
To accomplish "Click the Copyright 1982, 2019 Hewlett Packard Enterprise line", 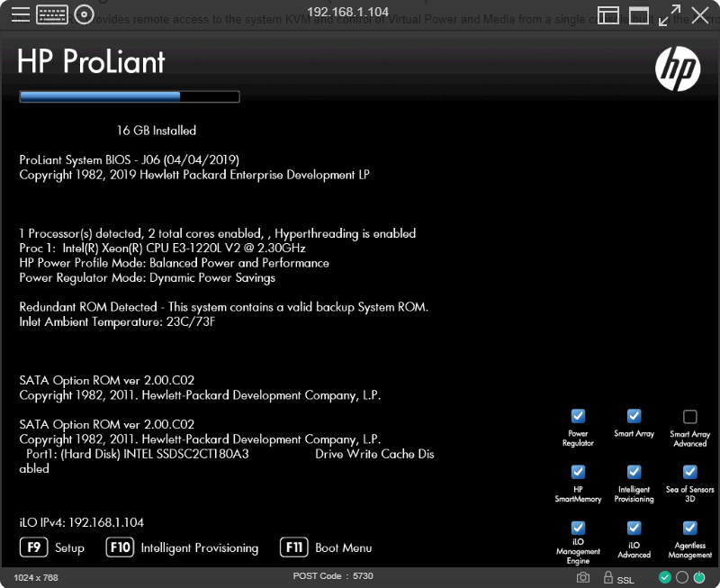I will pos(194,175).
